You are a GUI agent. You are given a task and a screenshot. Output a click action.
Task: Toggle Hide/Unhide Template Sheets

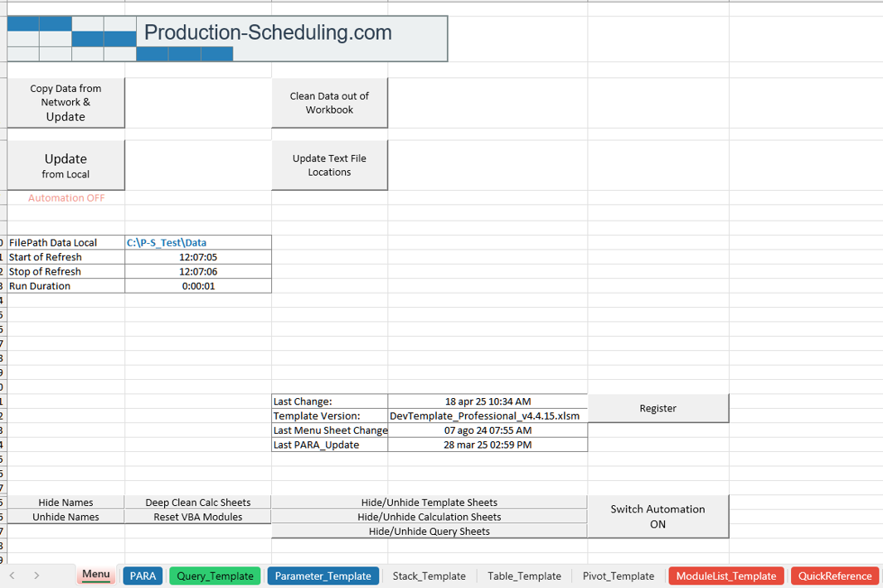(x=429, y=503)
